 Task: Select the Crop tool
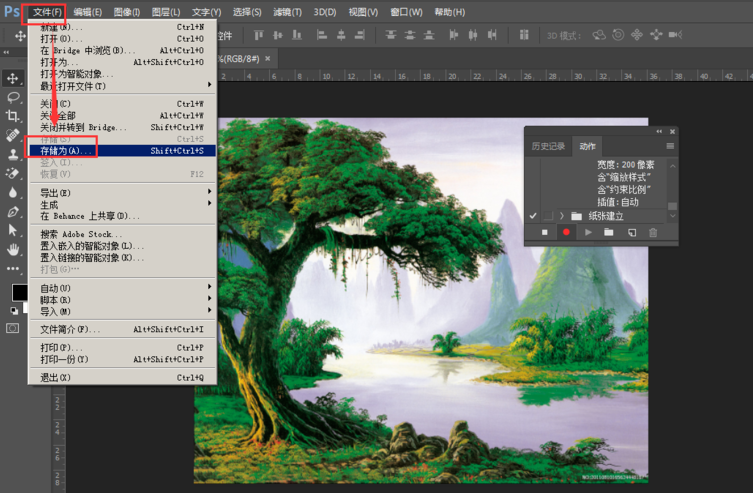[13, 116]
